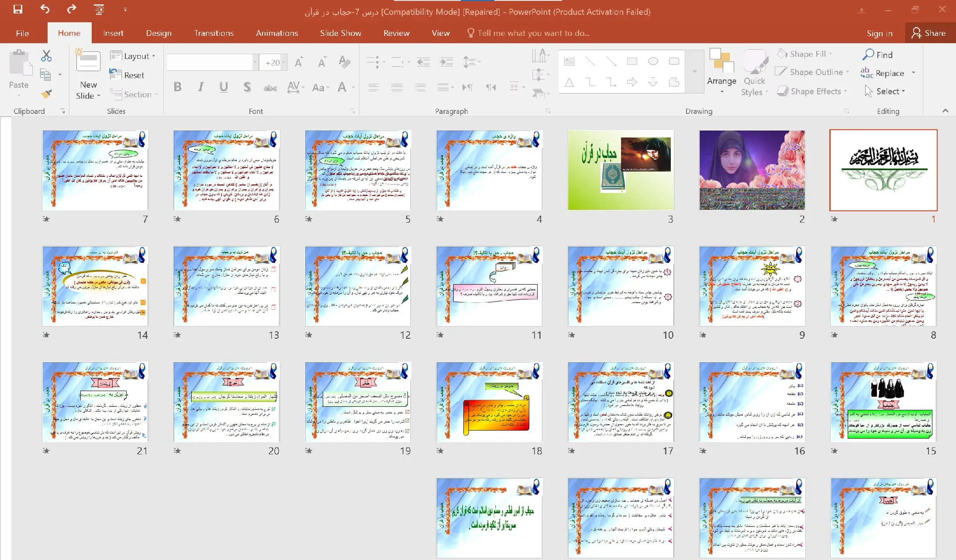Switch to the Transitions tab
The image size is (956, 560).
pos(214,33)
